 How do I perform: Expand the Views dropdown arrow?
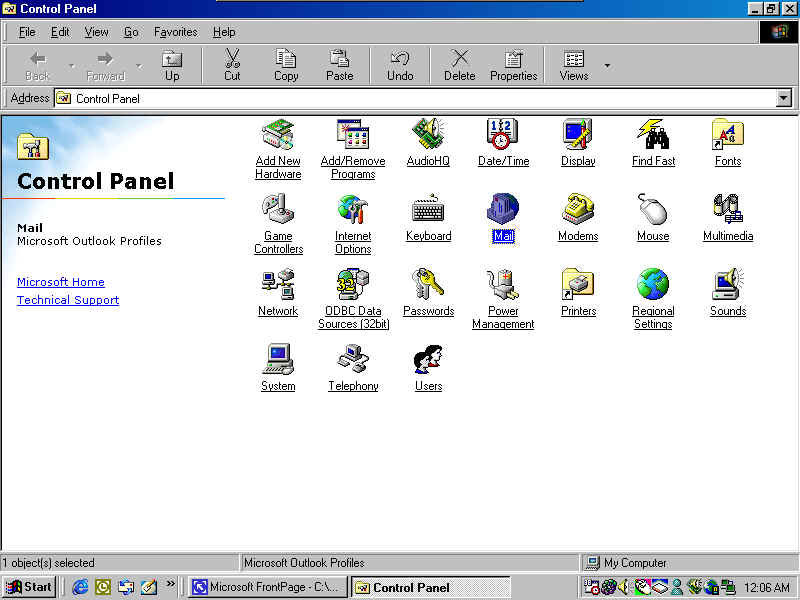point(607,65)
